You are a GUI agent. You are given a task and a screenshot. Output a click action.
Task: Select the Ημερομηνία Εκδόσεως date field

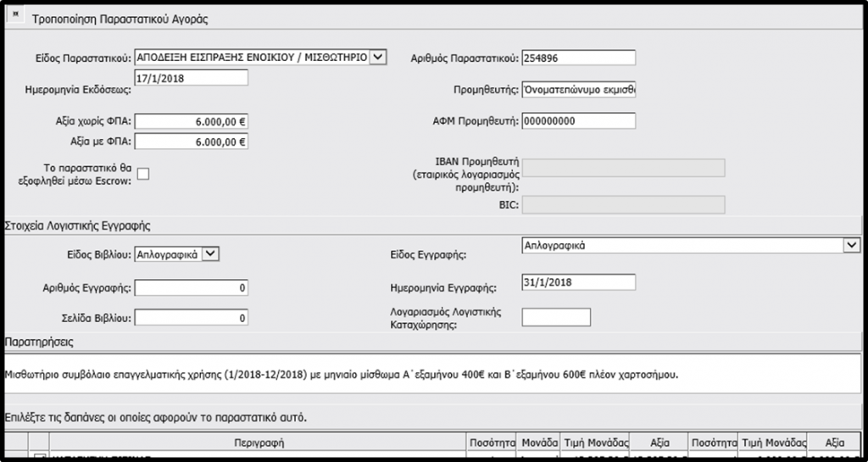coord(191,78)
